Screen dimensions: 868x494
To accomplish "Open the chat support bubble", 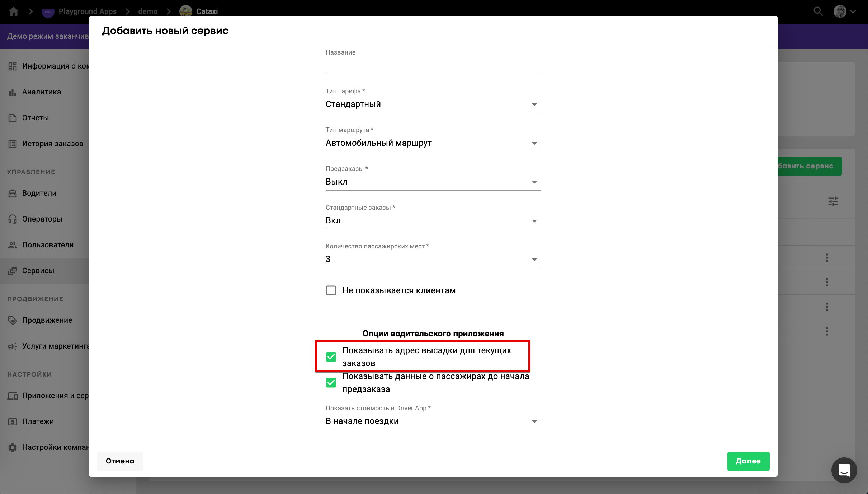I will (x=844, y=470).
